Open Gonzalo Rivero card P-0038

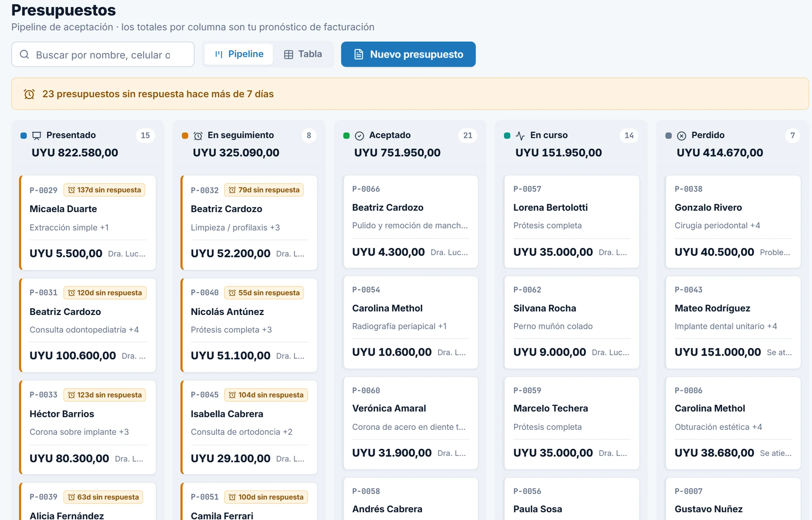pos(733,222)
